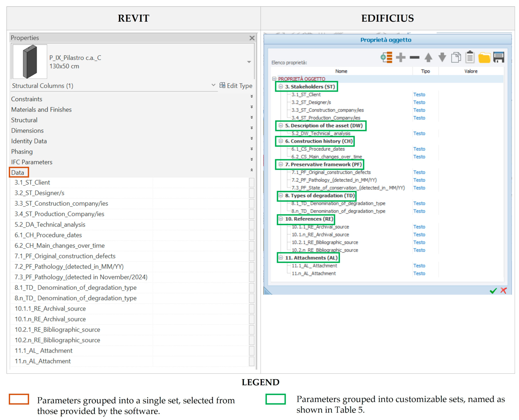
Task: Toggle the small box beside 3.1_ST_Client
Action: [251, 182]
